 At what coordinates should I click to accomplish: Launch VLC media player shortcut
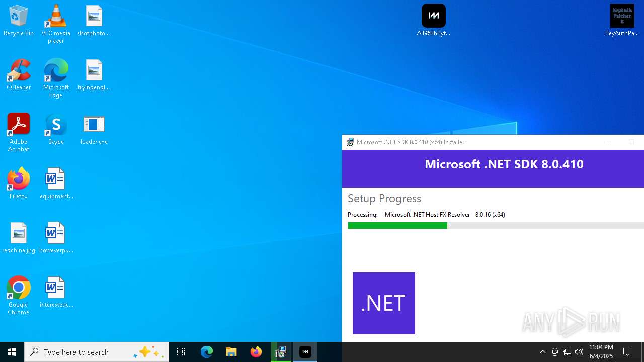pyautogui.click(x=56, y=24)
